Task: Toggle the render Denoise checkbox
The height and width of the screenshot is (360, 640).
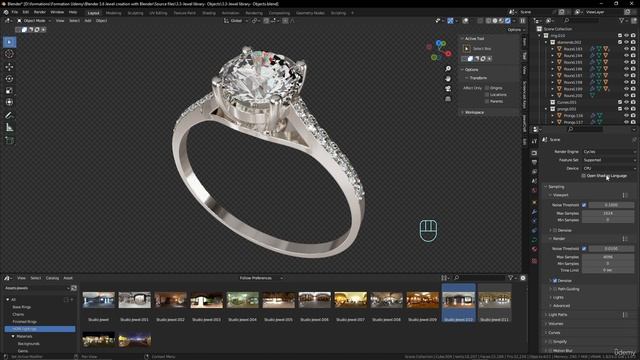Action: tap(555, 281)
